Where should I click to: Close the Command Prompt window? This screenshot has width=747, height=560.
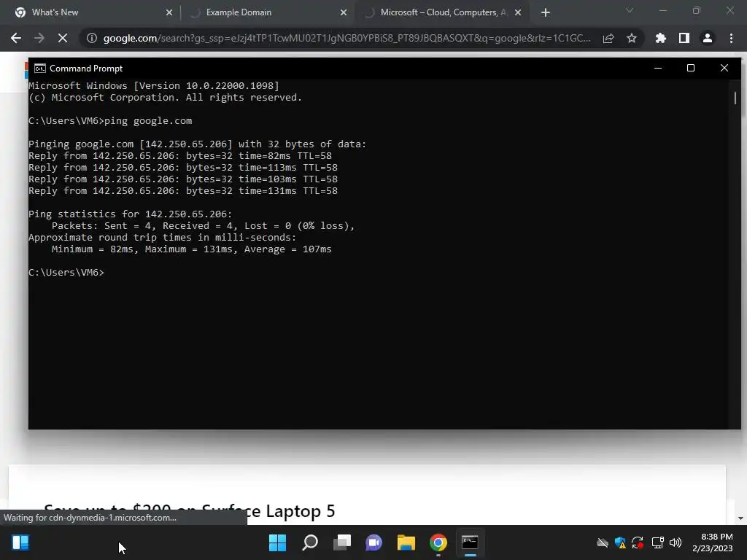[x=724, y=68]
